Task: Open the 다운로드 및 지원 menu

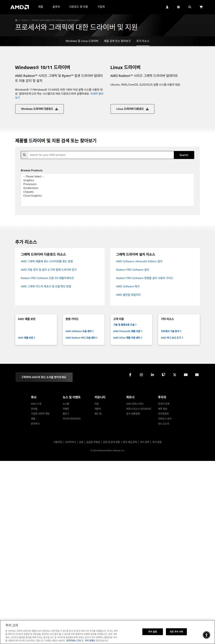Action: (79, 7)
